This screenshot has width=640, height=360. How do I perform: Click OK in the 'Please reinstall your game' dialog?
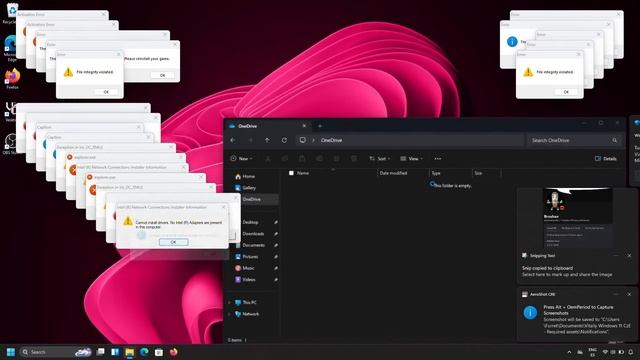tap(162, 75)
